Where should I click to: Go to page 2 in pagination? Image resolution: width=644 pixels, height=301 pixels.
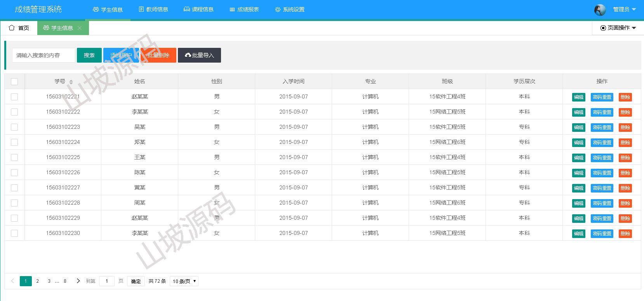tap(37, 281)
